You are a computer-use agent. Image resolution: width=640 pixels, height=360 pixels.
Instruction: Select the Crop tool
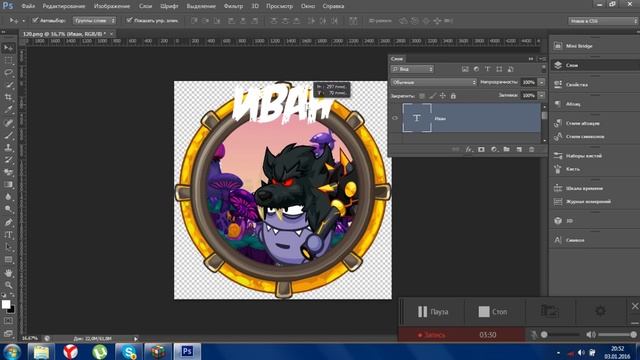[8, 97]
